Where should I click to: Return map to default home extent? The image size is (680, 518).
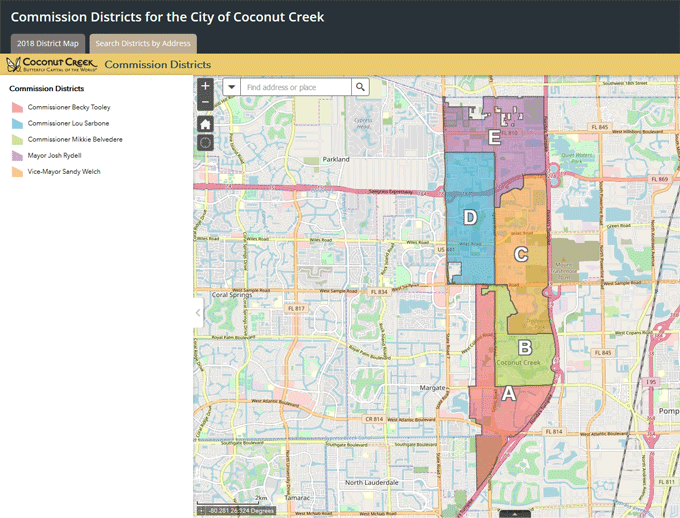205,124
